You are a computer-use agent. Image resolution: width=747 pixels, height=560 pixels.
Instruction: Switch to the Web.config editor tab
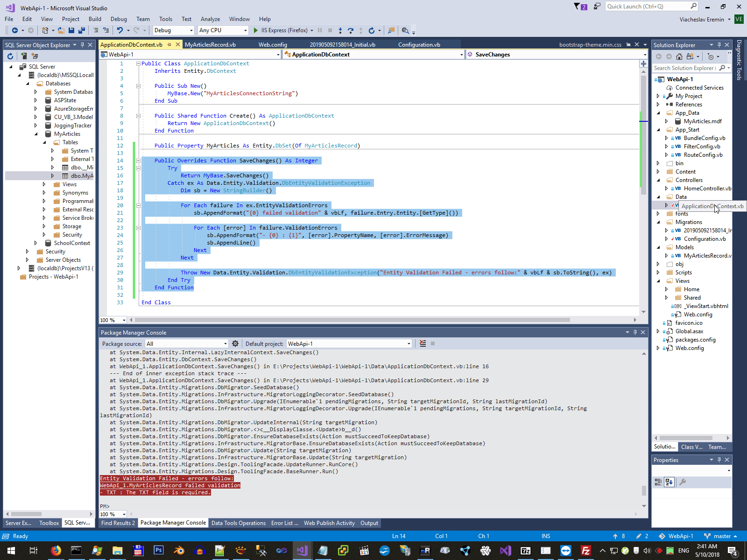tap(273, 45)
